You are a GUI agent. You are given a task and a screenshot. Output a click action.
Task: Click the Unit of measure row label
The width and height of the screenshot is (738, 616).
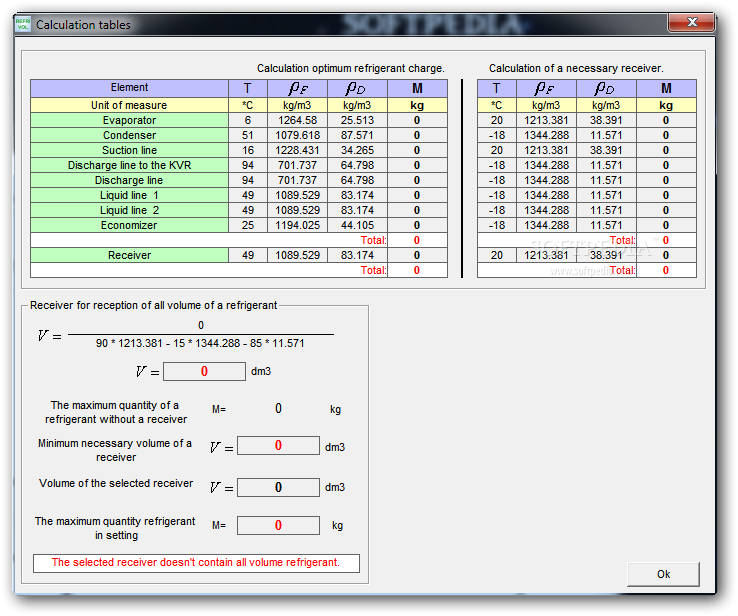coord(129,105)
